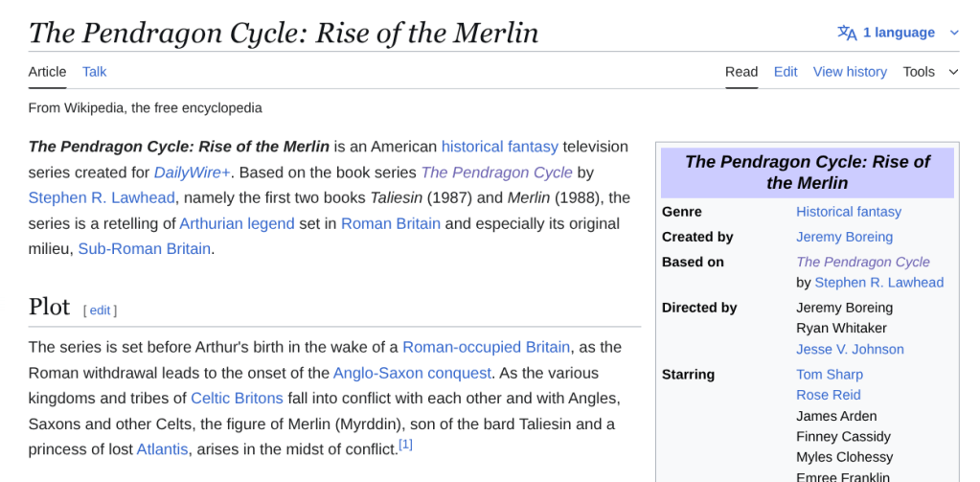Screen dimensions: 980x482
Task: Open the historical fantasy link in intro
Action: tap(499, 147)
